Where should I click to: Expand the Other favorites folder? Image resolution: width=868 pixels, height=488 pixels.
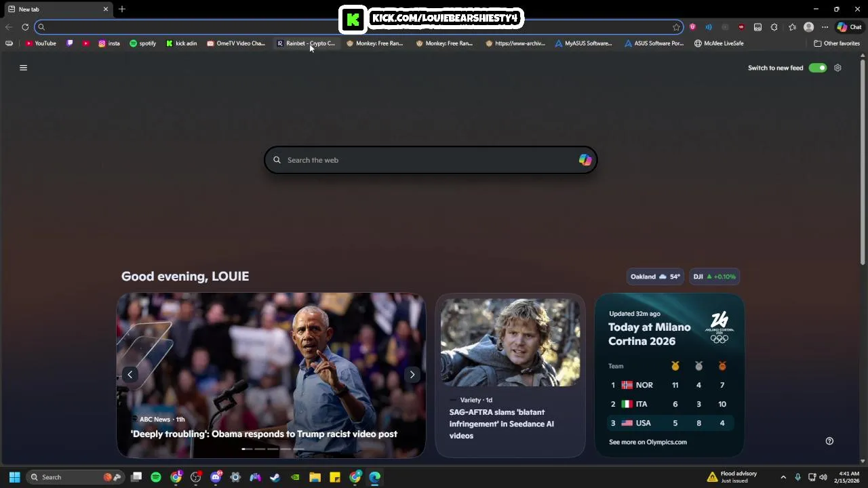tap(837, 43)
